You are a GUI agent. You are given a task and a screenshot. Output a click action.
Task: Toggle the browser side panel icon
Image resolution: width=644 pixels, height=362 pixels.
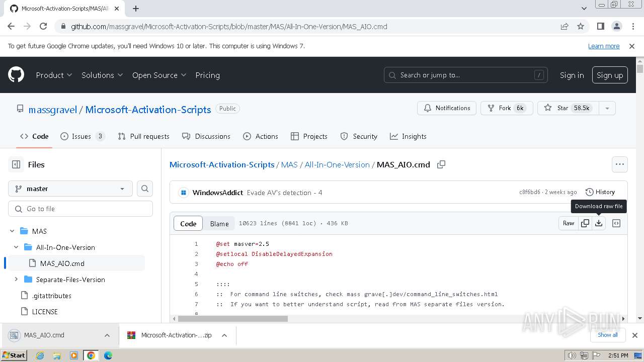(601, 27)
